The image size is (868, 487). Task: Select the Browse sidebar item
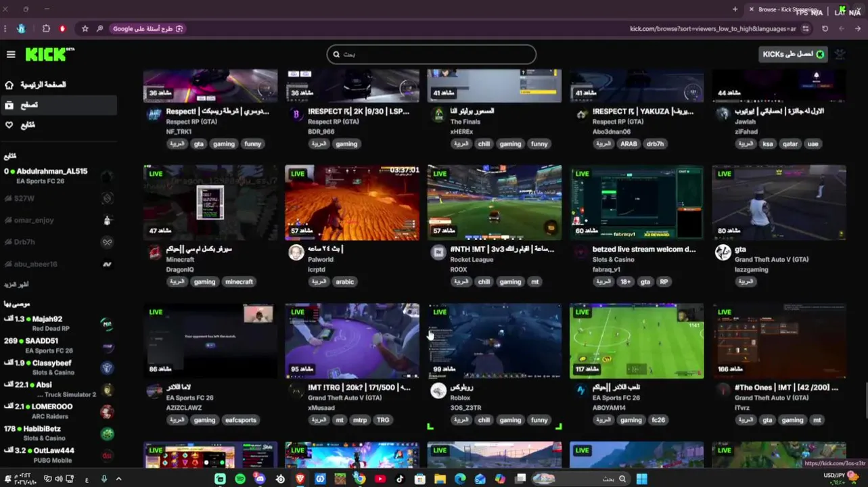[x=58, y=105]
